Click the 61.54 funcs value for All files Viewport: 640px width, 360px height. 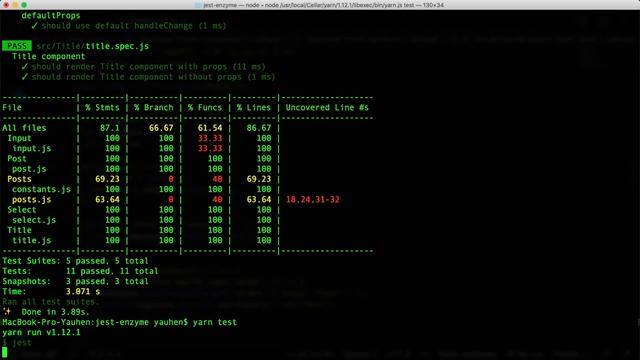(210, 128)
